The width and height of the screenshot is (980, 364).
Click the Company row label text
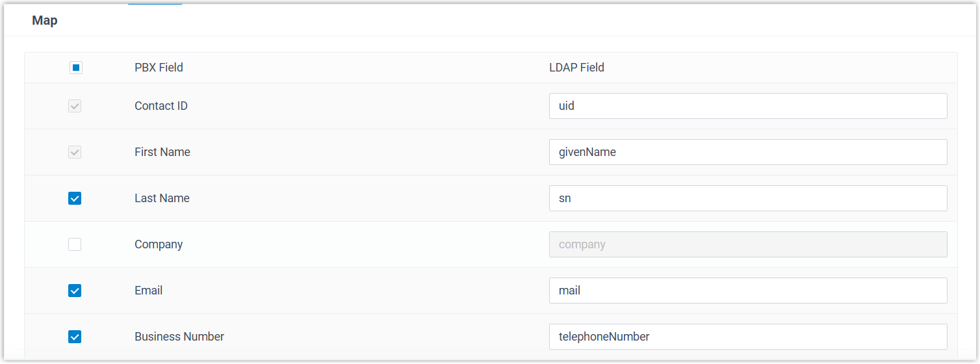[x=159, y=244]
